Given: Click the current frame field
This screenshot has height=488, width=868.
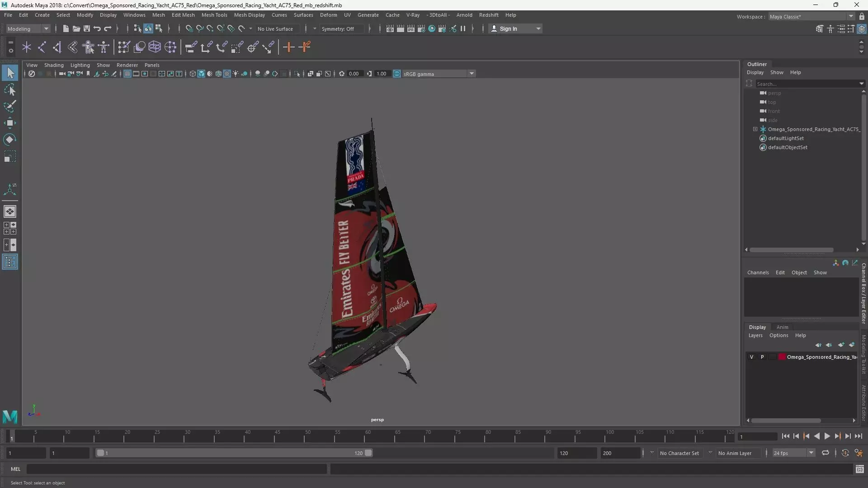Looking at the screenshot, I should point(757,436).
